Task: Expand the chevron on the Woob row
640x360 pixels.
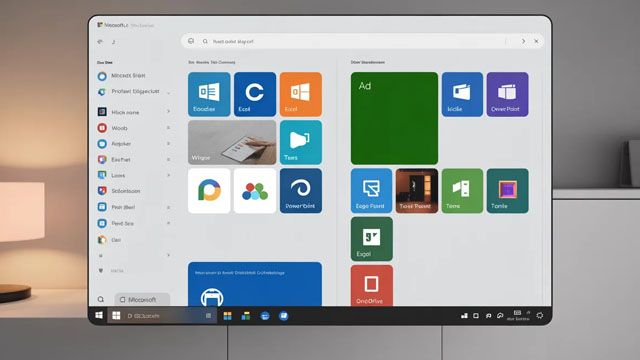Action: [x=168, y=128]
